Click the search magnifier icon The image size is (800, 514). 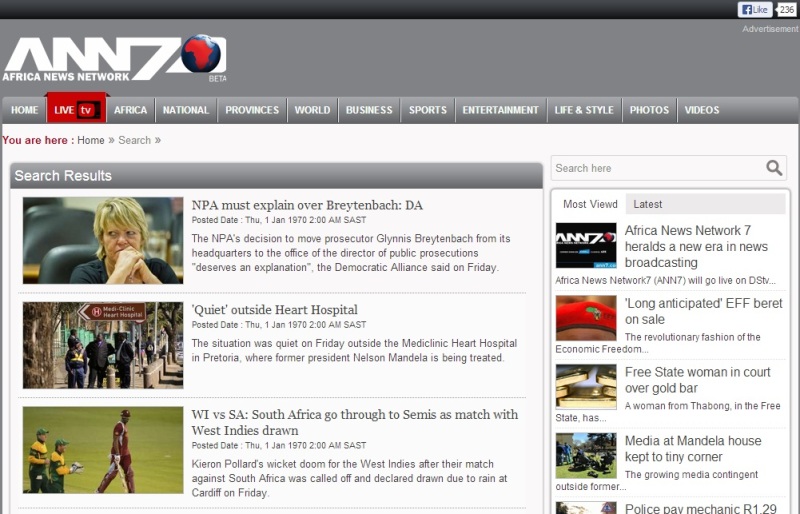pyautogui.click(x=774, y=168)
